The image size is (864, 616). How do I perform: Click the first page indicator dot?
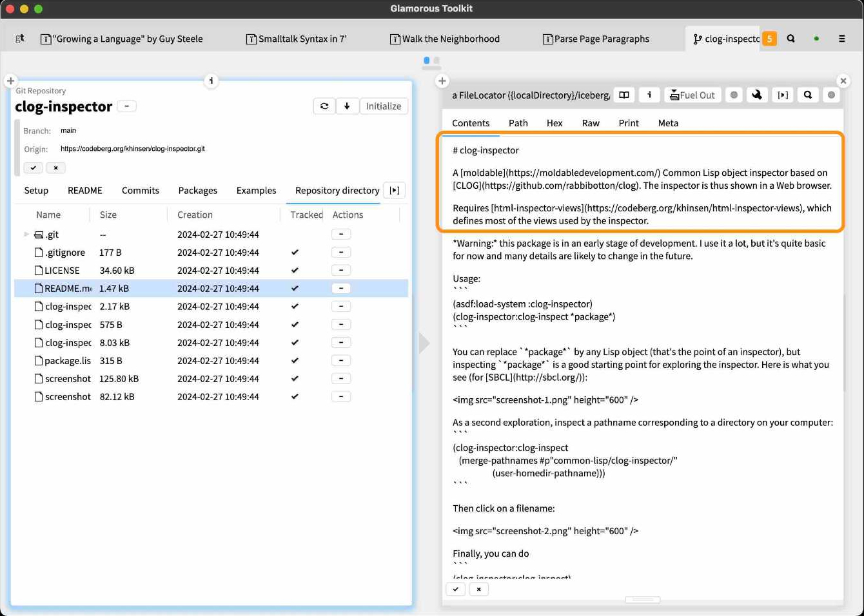click(x=426, y=61)
